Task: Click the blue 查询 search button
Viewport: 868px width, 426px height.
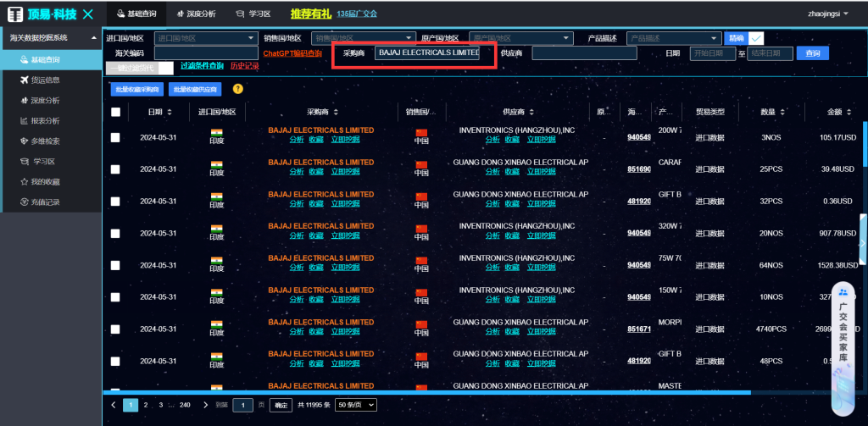Action: (x=813, y=53)
